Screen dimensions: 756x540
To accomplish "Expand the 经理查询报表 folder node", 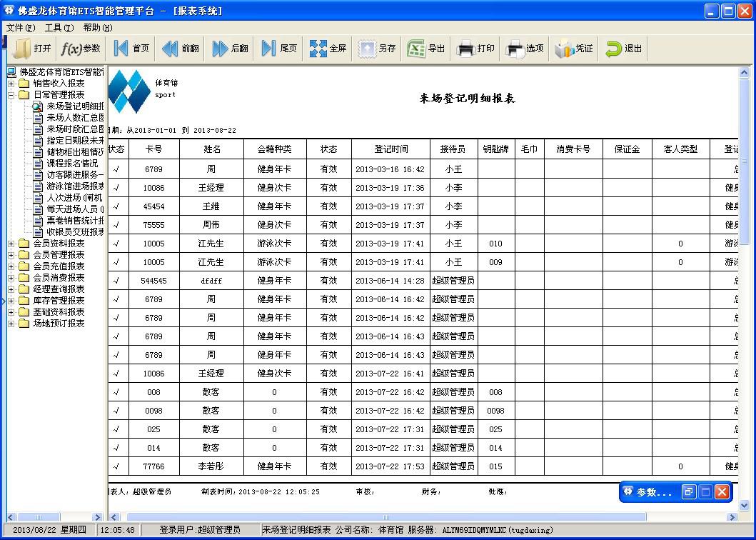I will (x=11, y=289).
